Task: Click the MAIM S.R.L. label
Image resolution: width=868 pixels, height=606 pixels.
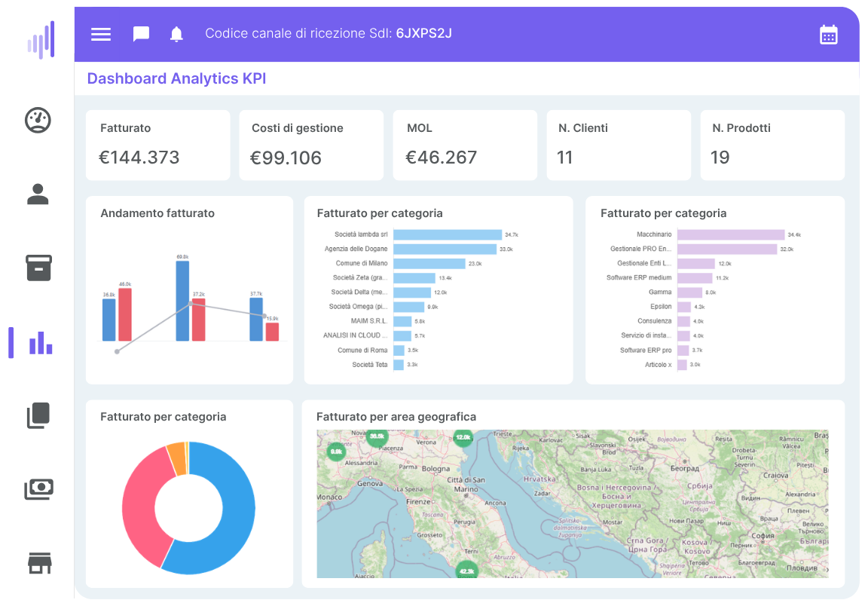Action: click(368, 321)
